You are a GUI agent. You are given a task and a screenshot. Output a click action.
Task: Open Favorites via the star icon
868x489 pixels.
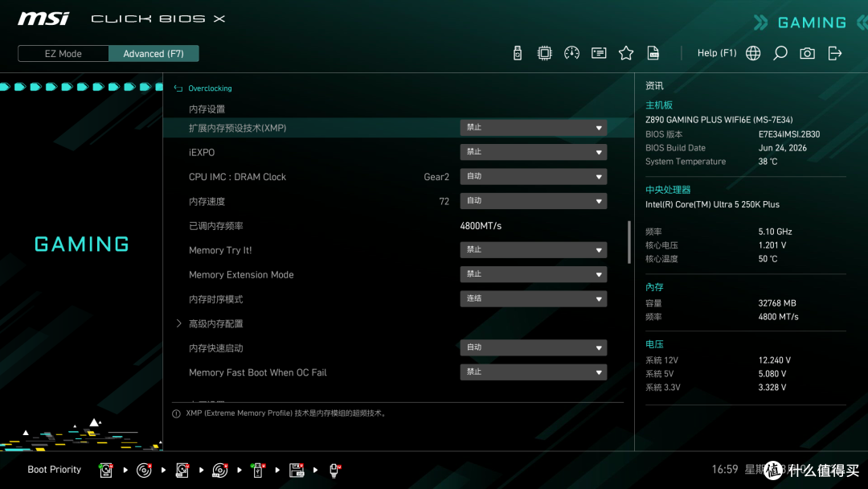pos(626,53)
